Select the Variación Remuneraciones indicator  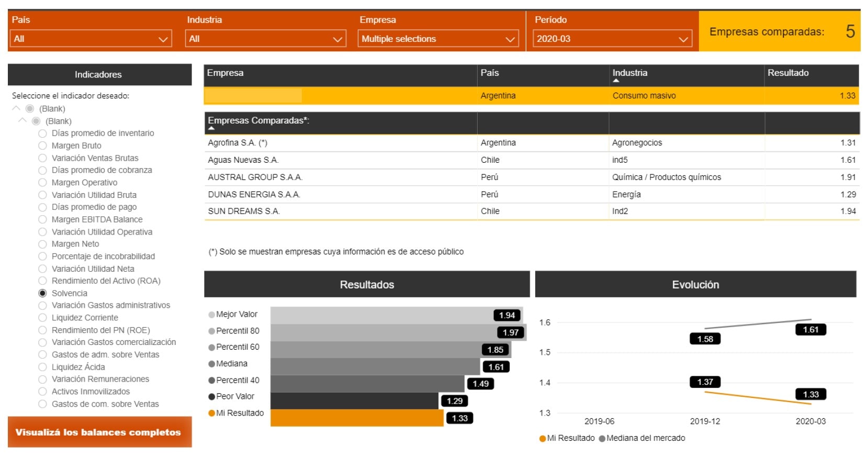pos(43,379)
